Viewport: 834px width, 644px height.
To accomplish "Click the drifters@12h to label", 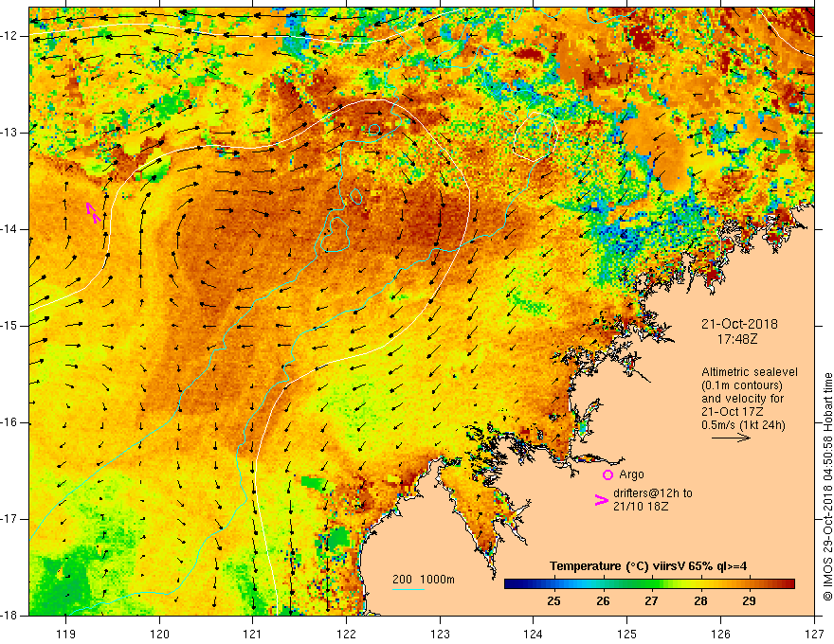I will pyautogui.click(x=653, y=493).
